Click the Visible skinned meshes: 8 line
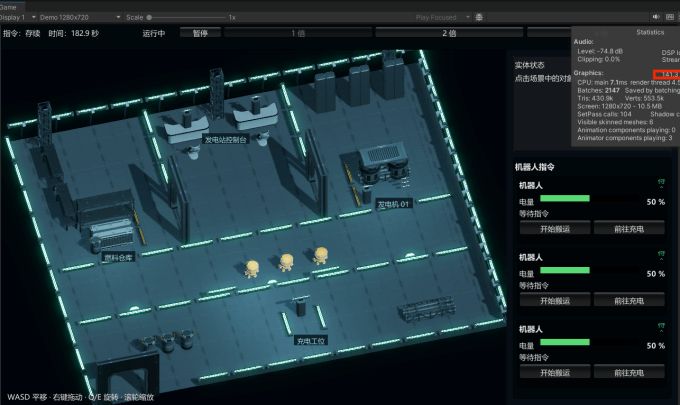This screenshot has width=680, height=405. click(x=615, y=122)
